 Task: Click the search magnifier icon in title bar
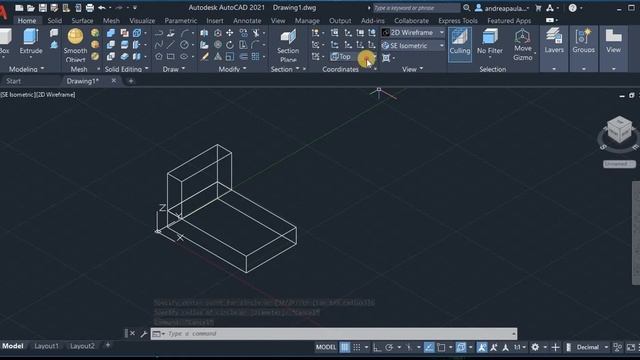(467, 8)
